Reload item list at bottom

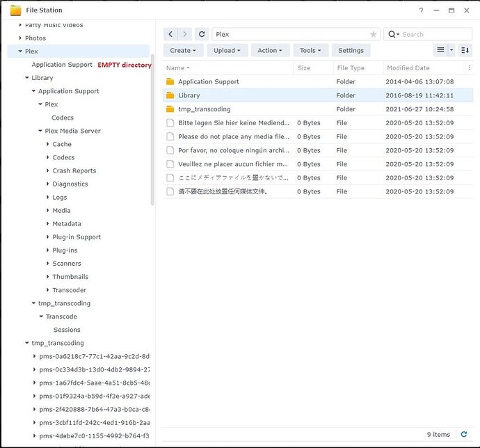tap(464, 434)
